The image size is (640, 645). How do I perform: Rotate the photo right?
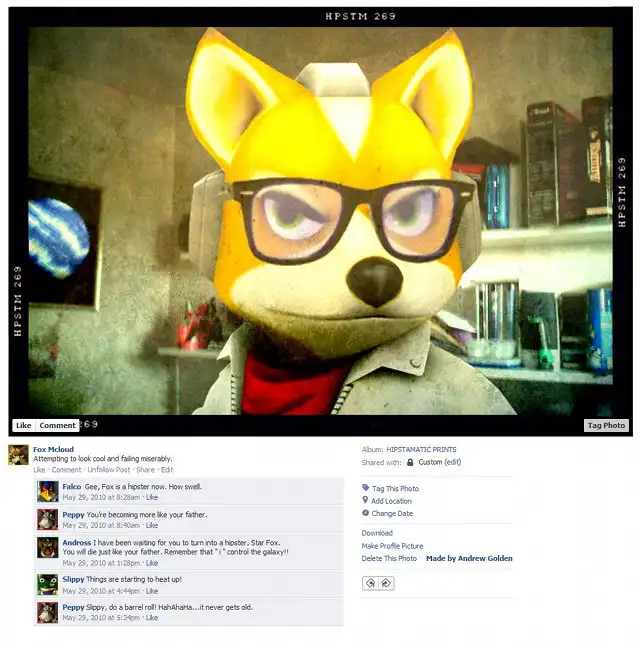pyautogui.click(x=386, y=582)
